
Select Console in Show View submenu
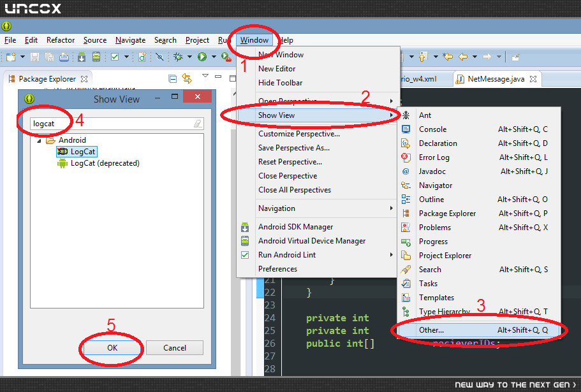coord(479,129)
